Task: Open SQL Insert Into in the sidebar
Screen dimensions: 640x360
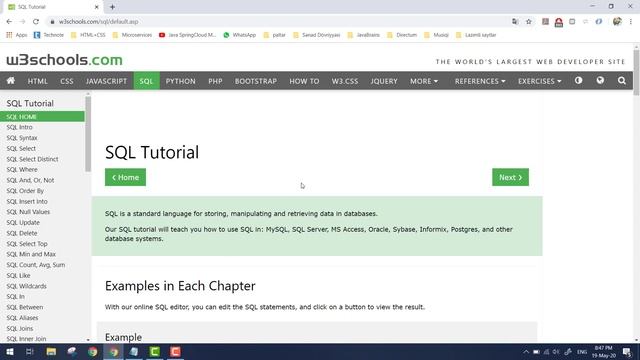Action: (x=27, y=201)
